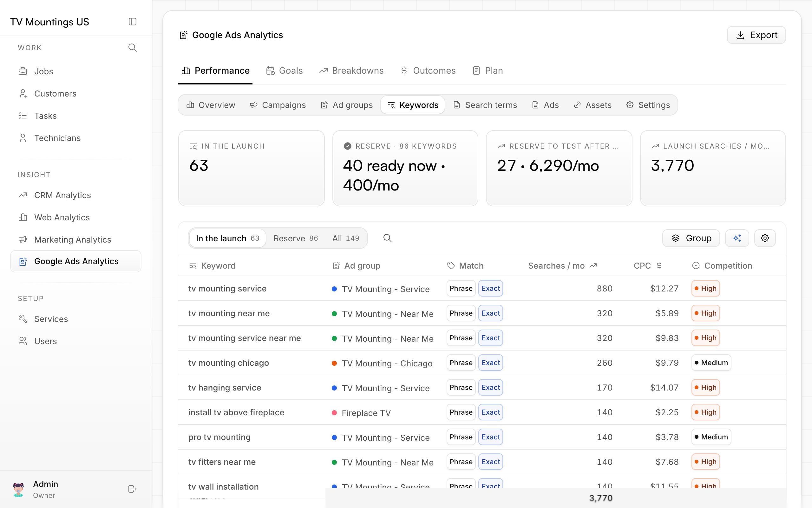The image size is (812, 508).
Task: Switch to the Plan tab
Action: point(488,70)
